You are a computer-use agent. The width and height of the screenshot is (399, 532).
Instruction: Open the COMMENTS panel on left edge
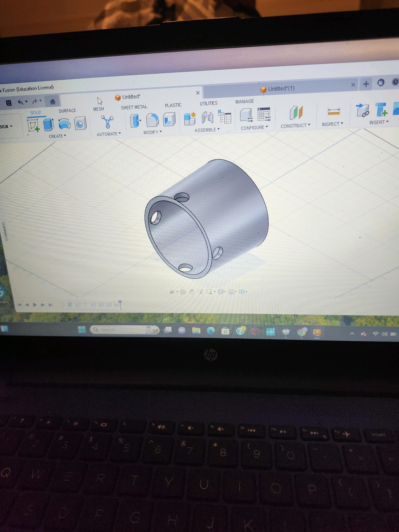tap(6, 231)
